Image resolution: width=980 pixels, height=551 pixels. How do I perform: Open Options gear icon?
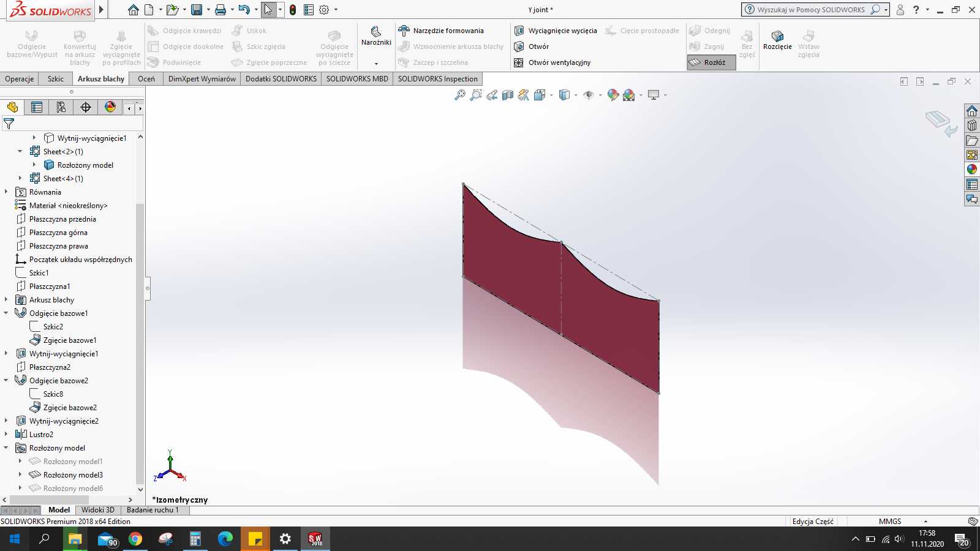[x=324, y=10]
